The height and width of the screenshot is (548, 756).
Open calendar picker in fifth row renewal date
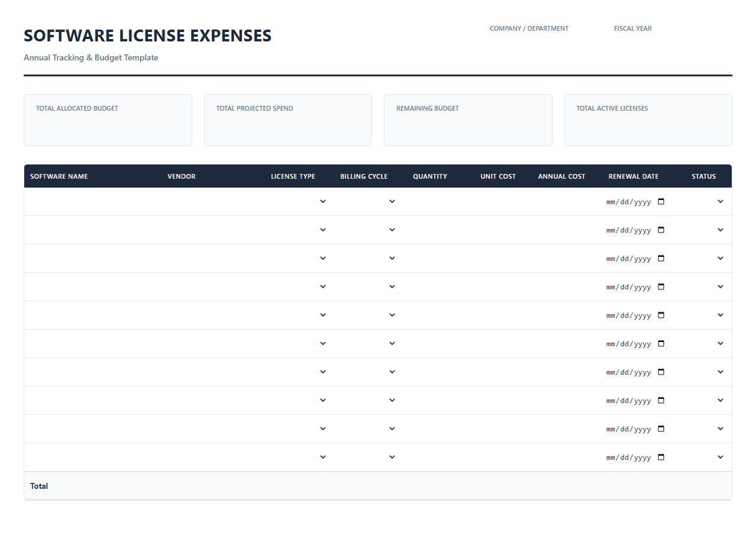tap(661, 315)
